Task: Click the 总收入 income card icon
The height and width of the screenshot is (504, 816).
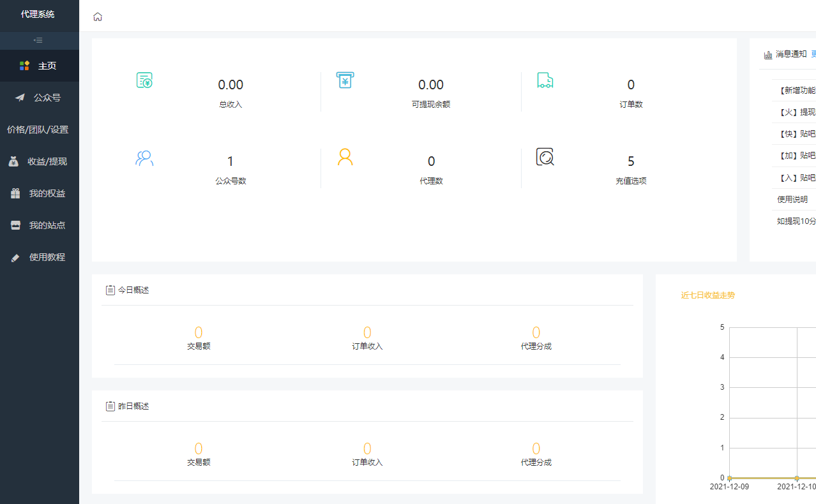Action: (x=144, y=80)
